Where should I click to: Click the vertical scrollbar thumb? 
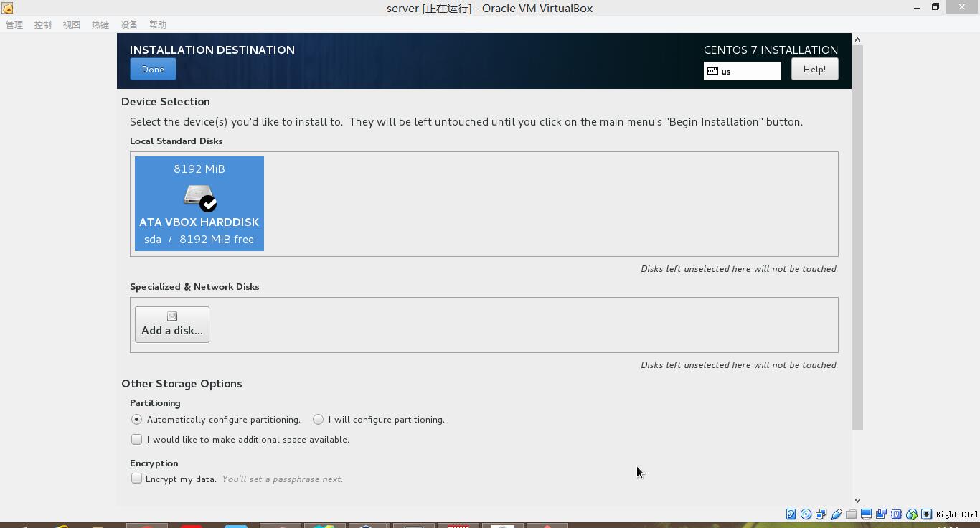click(857, 238)
